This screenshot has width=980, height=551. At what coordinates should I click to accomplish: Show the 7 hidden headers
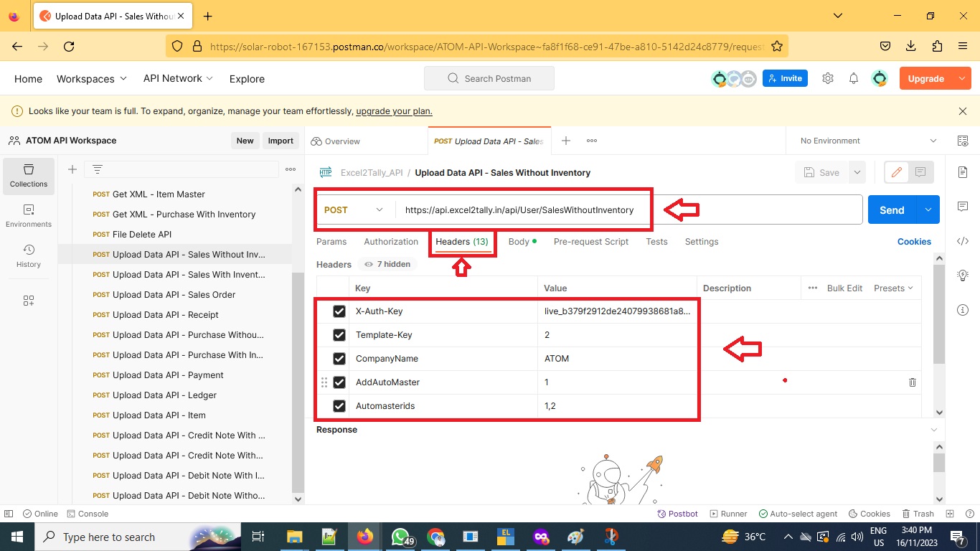coord(387,264)
